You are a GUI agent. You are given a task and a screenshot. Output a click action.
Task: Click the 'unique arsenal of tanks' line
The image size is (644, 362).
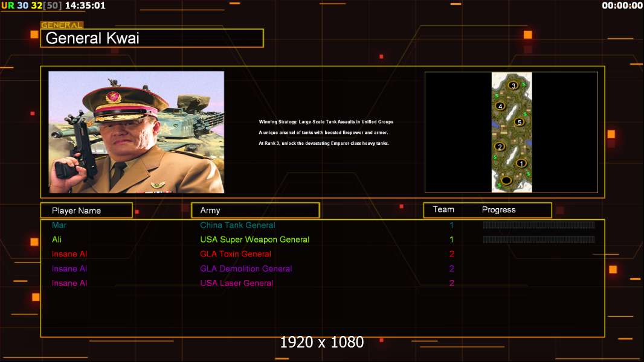(323, 132)
